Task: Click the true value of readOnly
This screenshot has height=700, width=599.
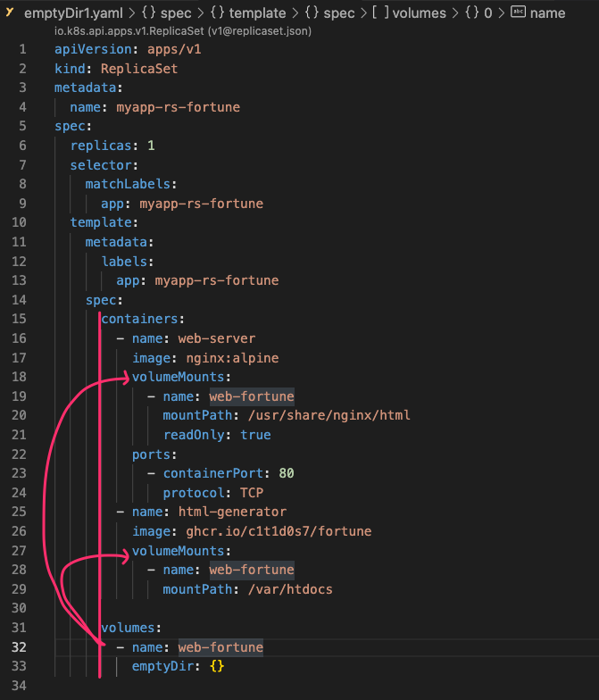Action: tap(255, 435)
